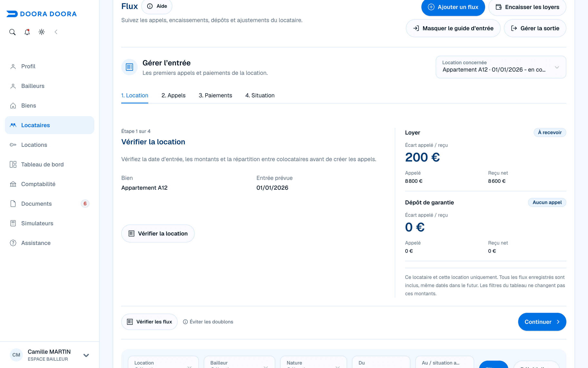
Task: Click the Continuer button
Action: click(542, 322)
